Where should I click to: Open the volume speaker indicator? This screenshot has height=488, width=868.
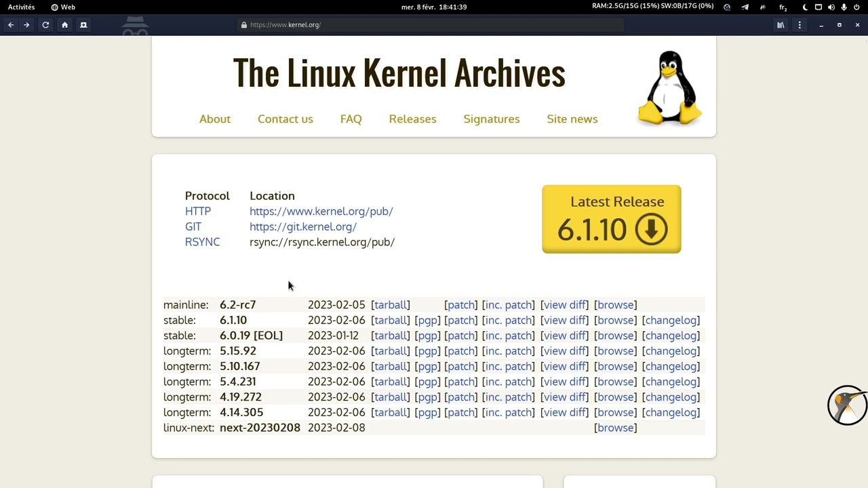[831, 7]
